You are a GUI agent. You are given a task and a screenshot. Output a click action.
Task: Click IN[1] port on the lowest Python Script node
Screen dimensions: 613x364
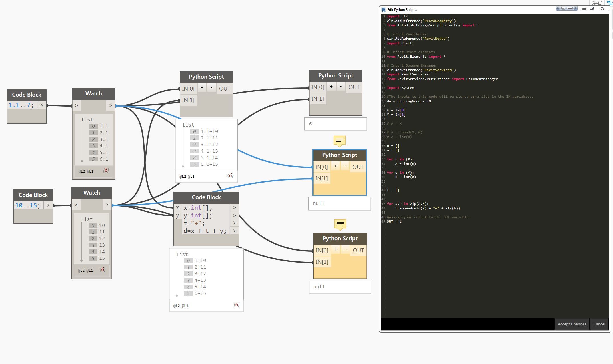[x=322, y=262]
